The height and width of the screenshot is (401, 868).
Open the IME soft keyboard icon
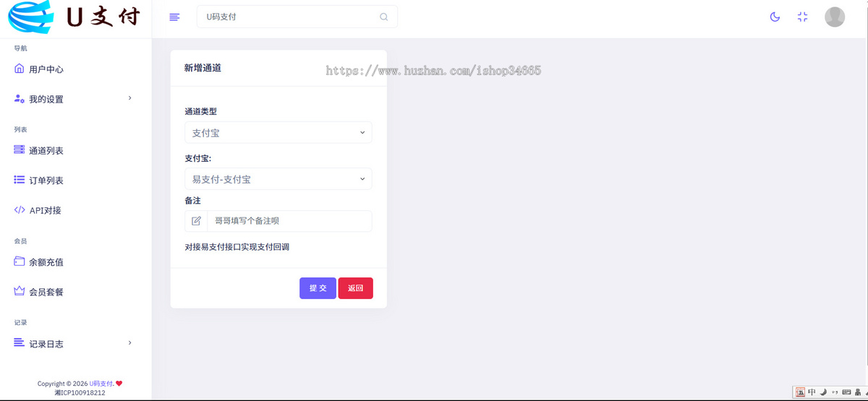click(x=846, y=392)
